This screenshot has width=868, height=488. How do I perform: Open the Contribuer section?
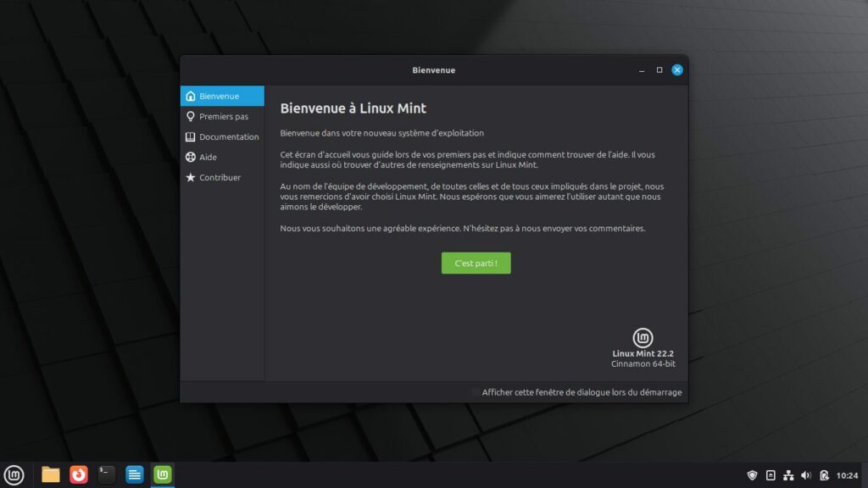tap(223, 178)
